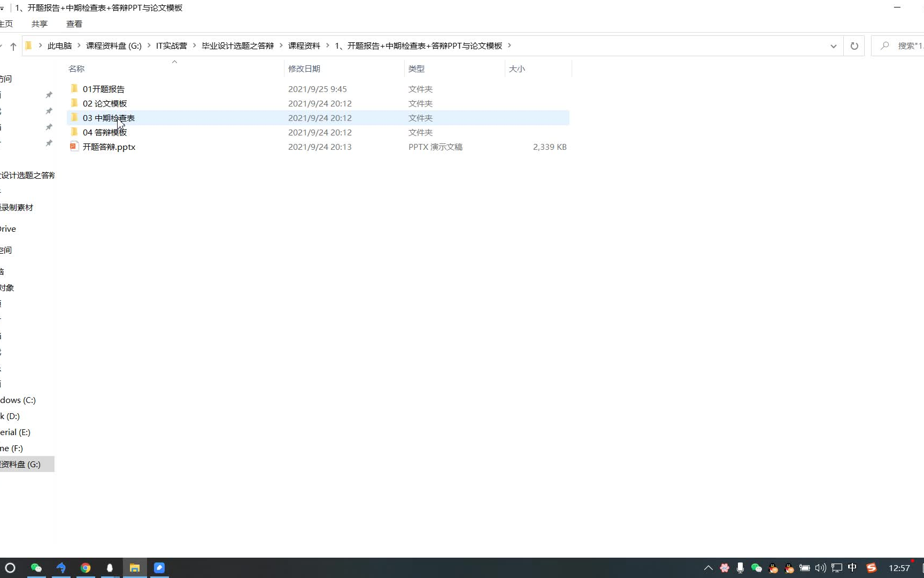Click the pink flower tray icon

[725, 568]
